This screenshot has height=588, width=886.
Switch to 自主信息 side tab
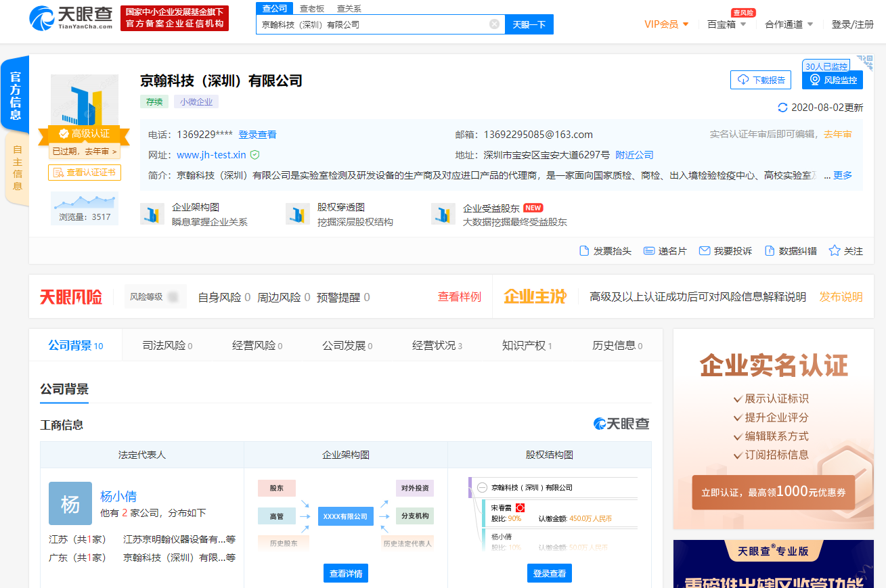click(x=17, y=168)
